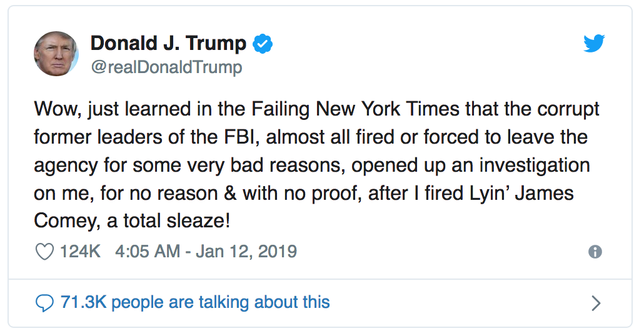This screenshot has width=644, height=336.
Task: Like the tweet with the heart icon
Action: (x=44, y=252)
